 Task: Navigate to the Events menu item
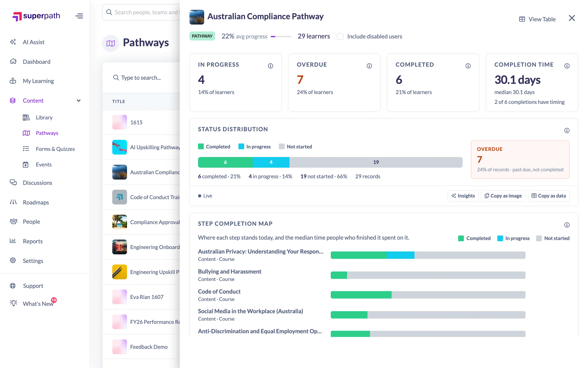point(44,164)
